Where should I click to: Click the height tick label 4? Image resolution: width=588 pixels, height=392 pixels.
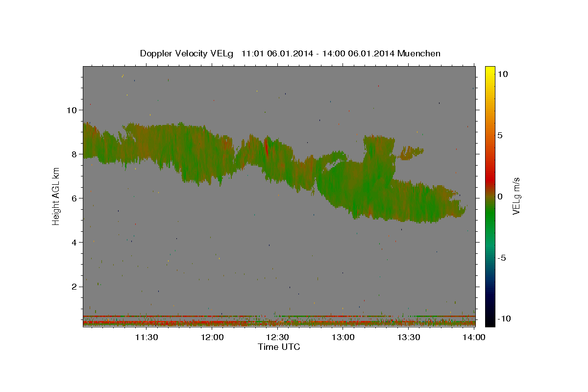tap(75, 242)
